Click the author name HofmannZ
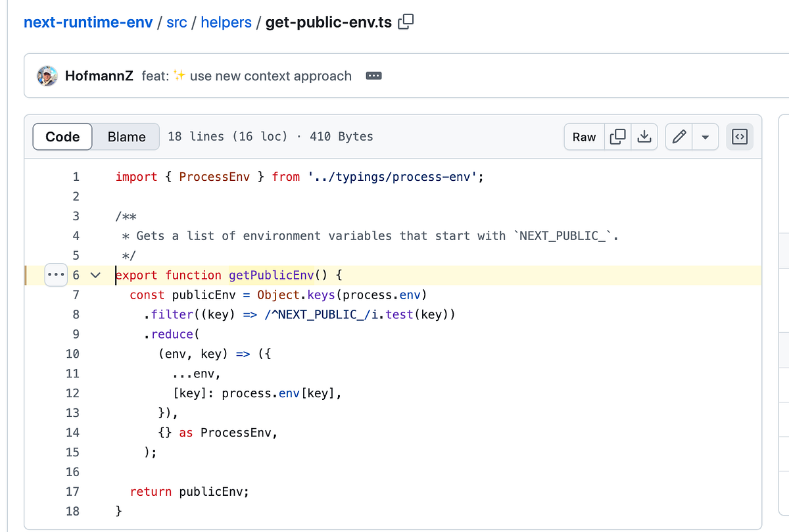789x532 pixels. pos(99,75)
